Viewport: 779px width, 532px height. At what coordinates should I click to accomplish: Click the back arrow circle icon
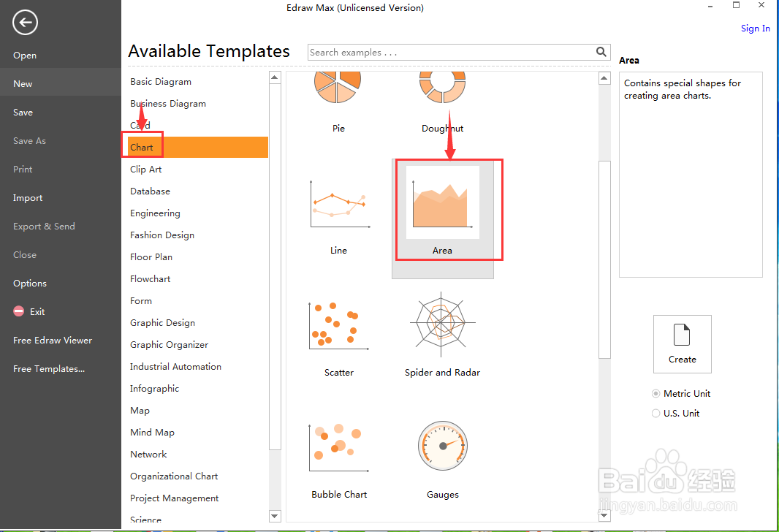tap(25, 23)
